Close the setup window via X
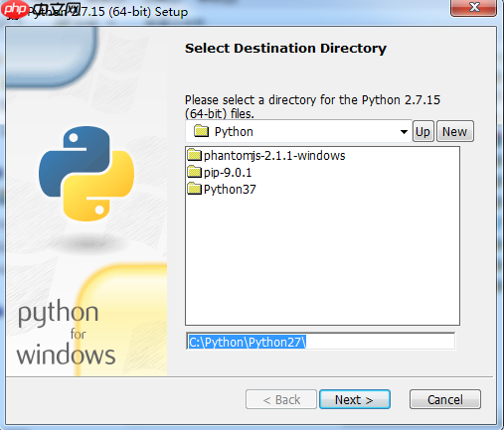504x430 pixels. point(474,7)
